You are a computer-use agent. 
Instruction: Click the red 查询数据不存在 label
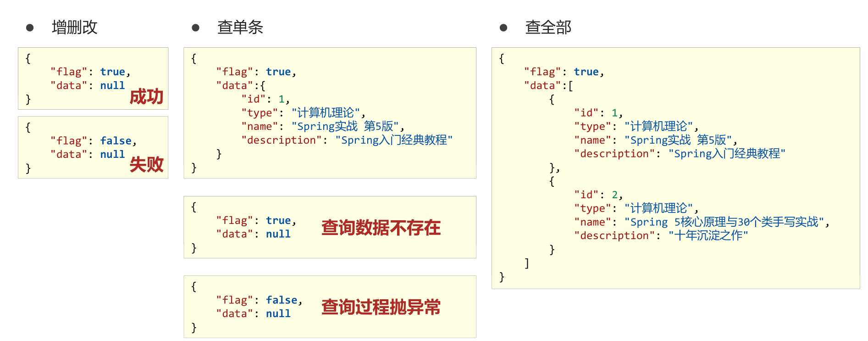click(x=381, y=228)
